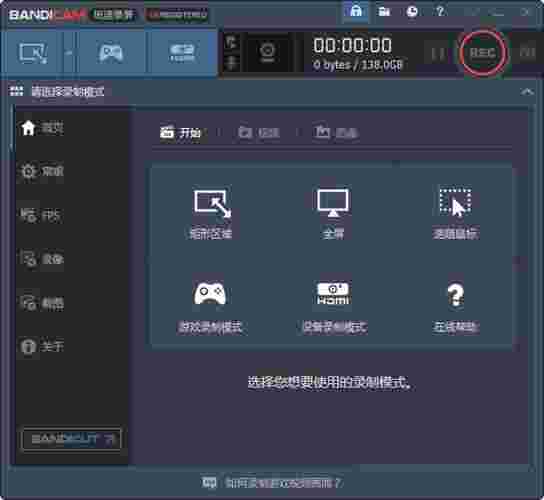Open the 首页 home sidebar item
Viewport: 544px width, 500px height.
[x=42, y=128]
